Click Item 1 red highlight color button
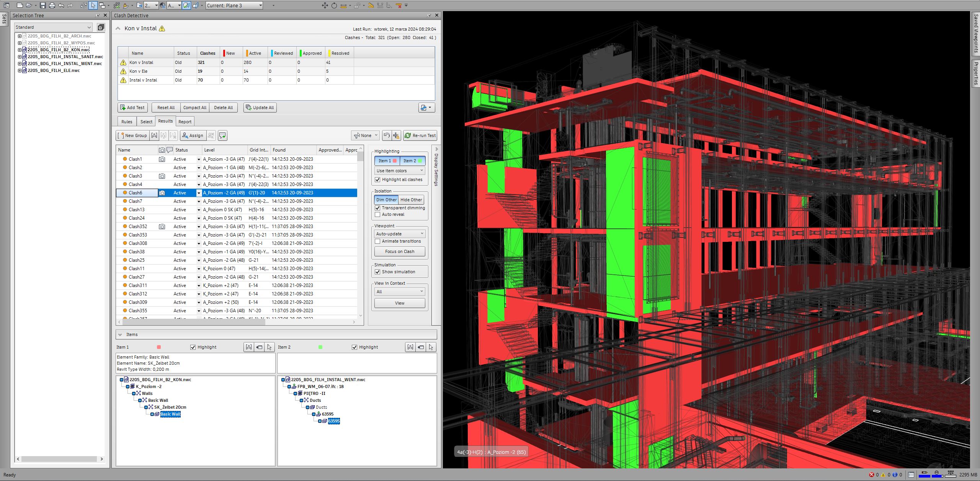 (387, 161)
